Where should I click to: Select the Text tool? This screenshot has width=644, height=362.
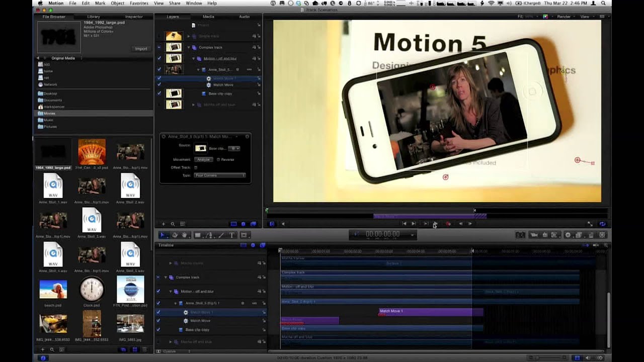coord(232,235)
